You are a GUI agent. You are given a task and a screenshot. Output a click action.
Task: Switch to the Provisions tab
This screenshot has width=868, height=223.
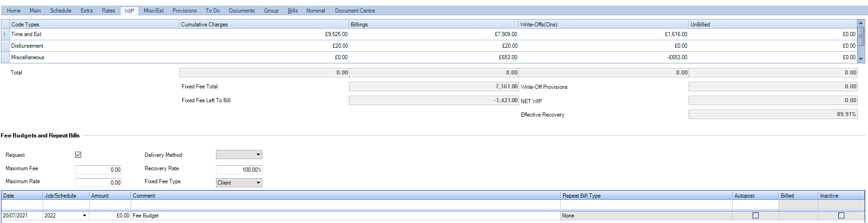point(184,11)
